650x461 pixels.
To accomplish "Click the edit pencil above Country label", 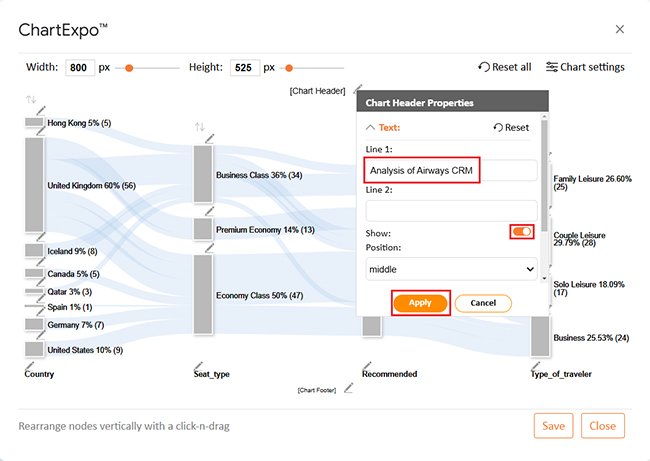I will pos(29,363).
